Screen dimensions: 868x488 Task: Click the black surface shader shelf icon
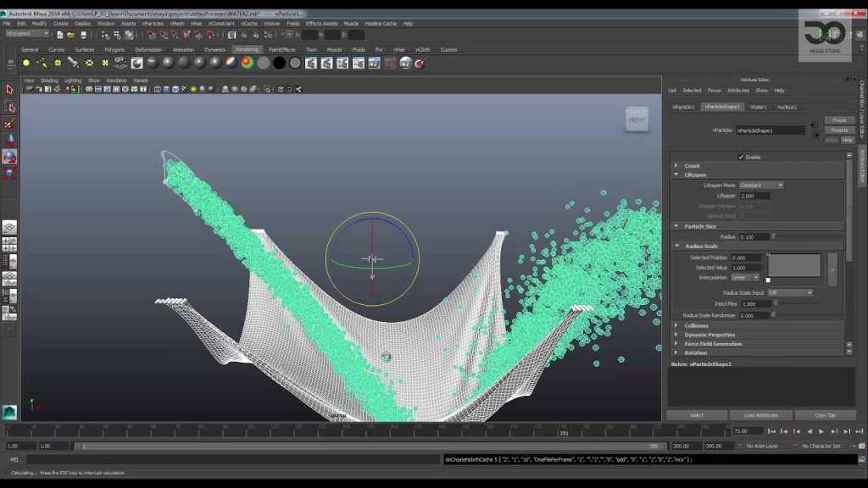279,63
